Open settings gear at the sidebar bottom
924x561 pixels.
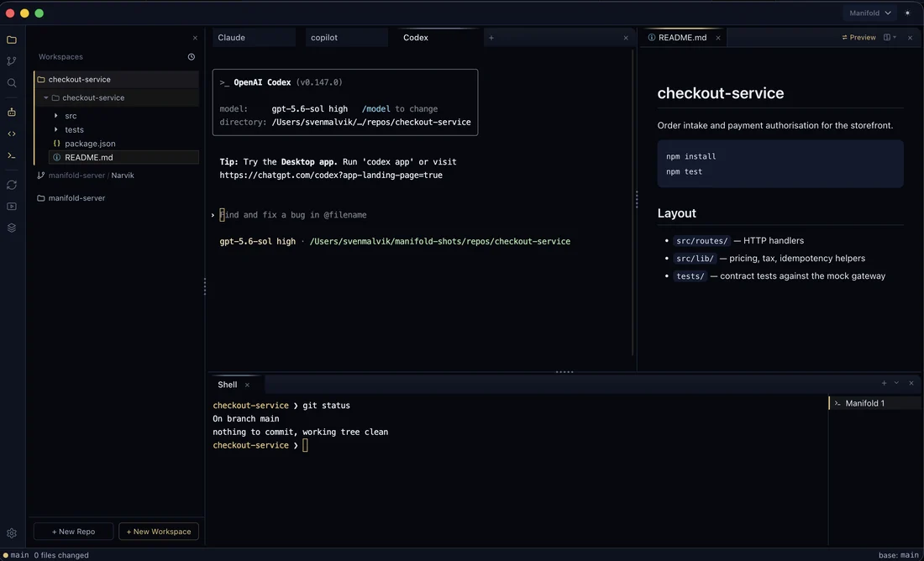coord(11,533)
